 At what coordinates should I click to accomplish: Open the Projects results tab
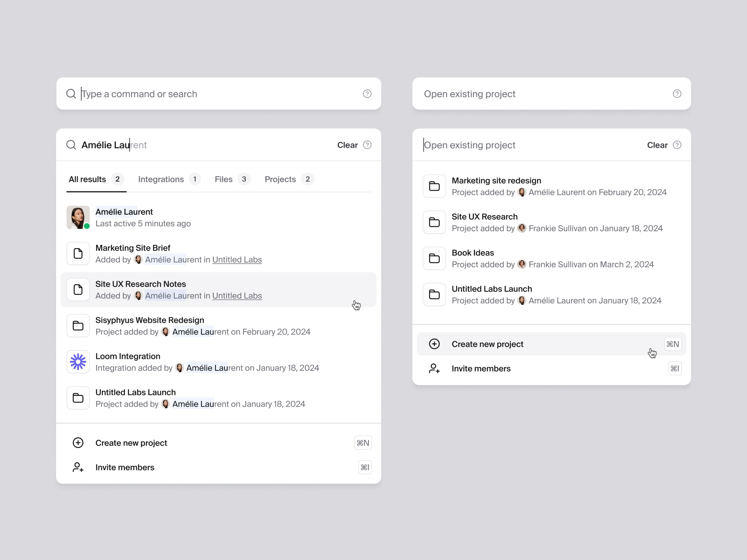(280, 179)
